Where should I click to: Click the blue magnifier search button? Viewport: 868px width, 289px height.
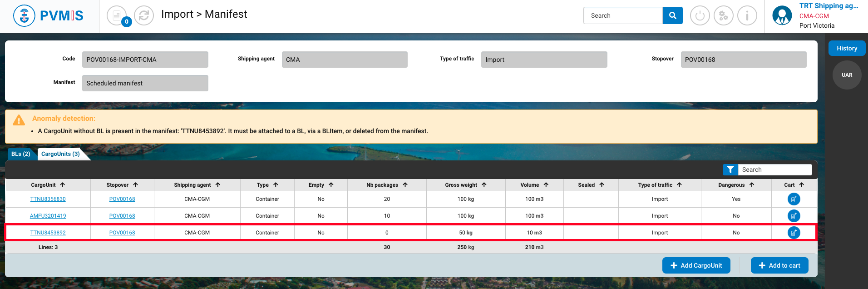coord(672,15)
